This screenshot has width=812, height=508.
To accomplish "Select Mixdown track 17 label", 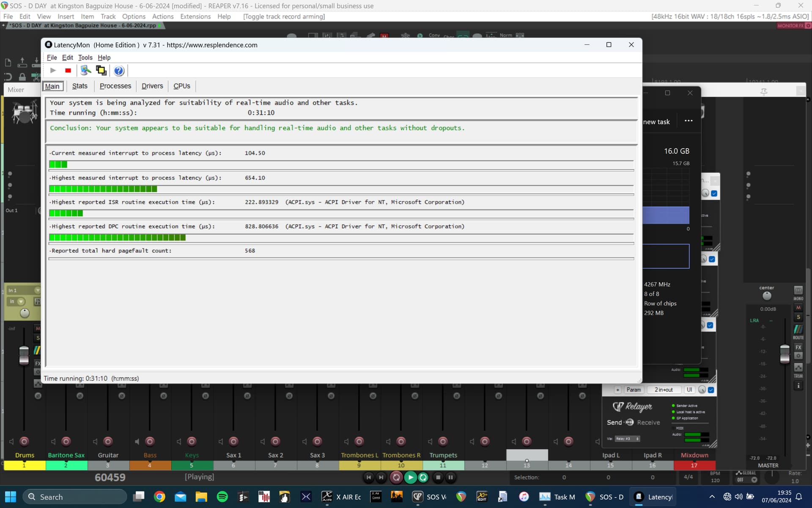I will click(694, 456).
